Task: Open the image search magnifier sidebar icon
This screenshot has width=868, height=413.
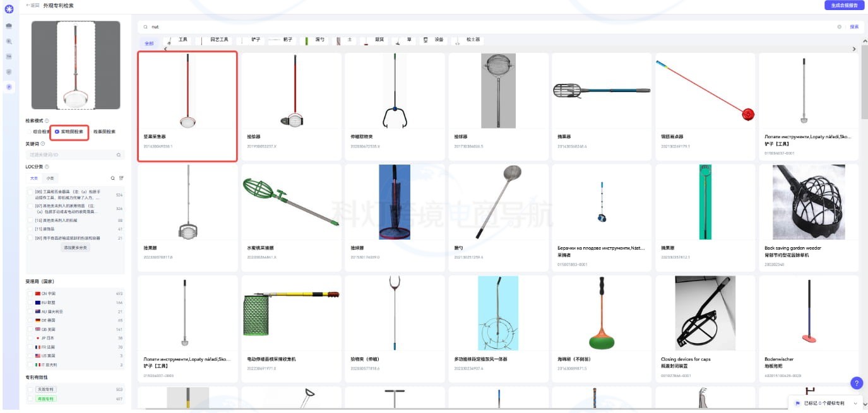Action: [9, 41]
